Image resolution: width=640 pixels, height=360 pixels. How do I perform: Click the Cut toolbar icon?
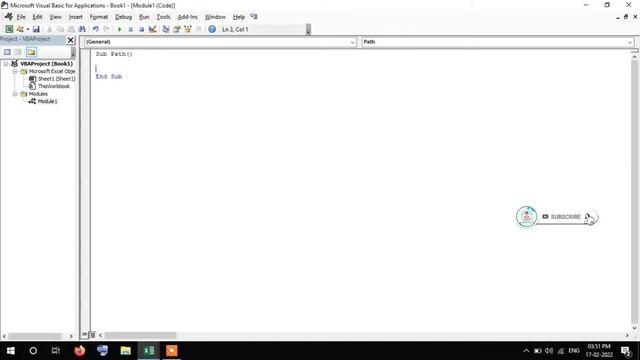[x=49, y=29]
